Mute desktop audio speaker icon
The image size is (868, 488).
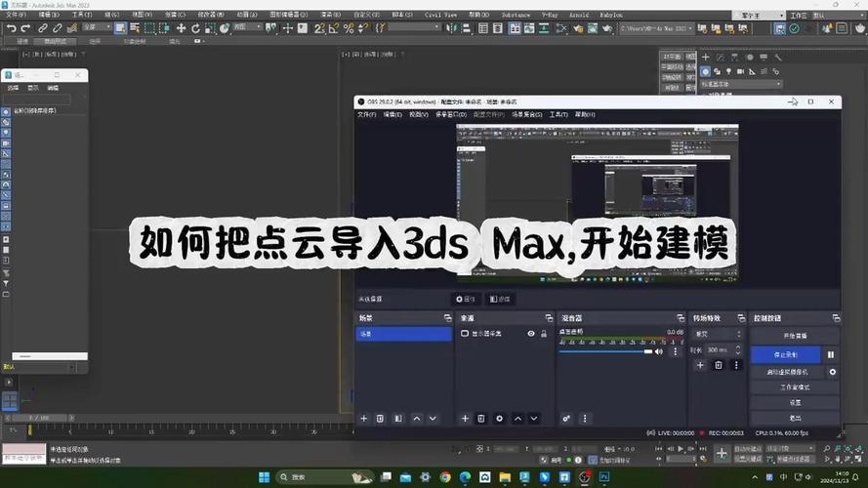pyautogui.click(x=659, y=351)
